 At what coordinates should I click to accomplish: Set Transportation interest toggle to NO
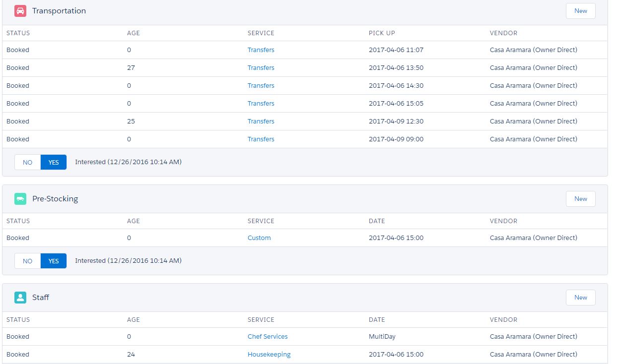click(27, 162)
